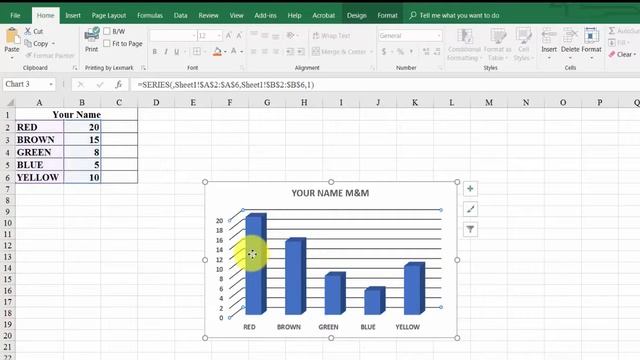Select the BROWN bar in chart

[296, 276]
